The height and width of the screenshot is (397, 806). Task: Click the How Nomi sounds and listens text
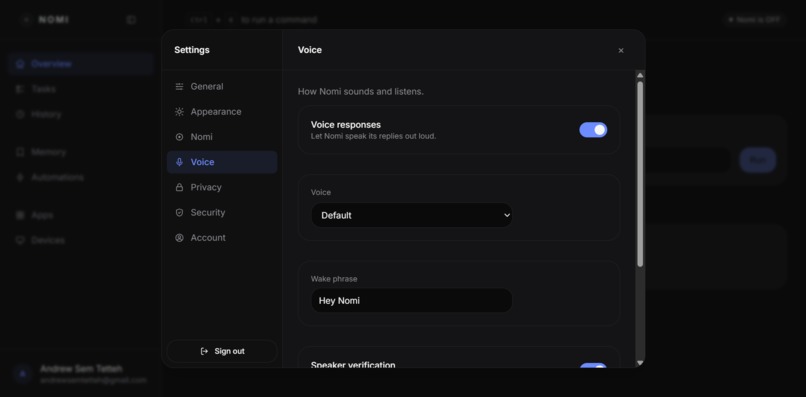pos(361,92)
